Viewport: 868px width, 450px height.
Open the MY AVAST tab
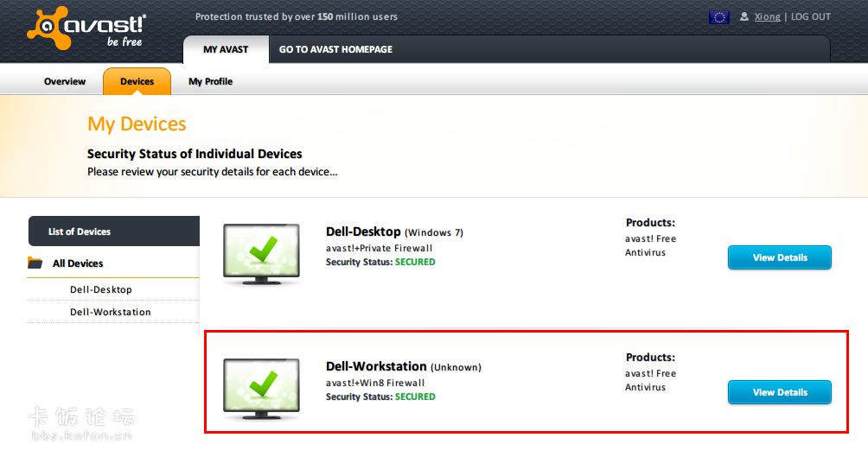tap(226, 49)
